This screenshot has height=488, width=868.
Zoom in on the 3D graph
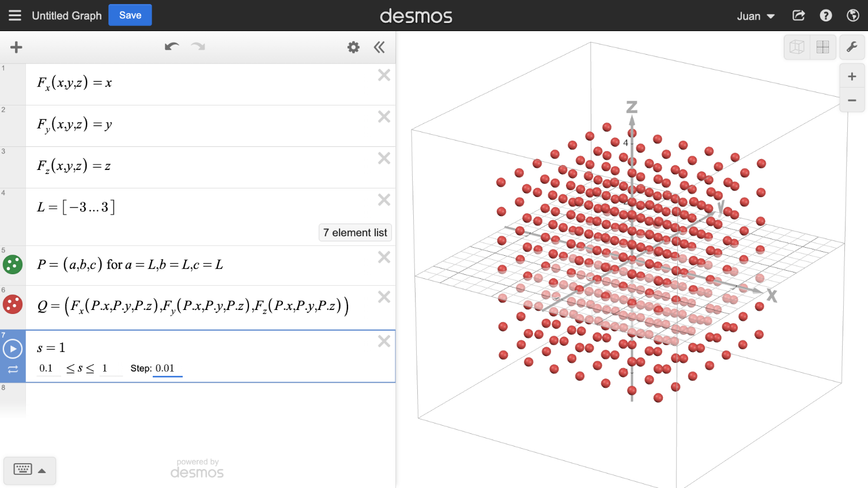[x=852, y=77]
